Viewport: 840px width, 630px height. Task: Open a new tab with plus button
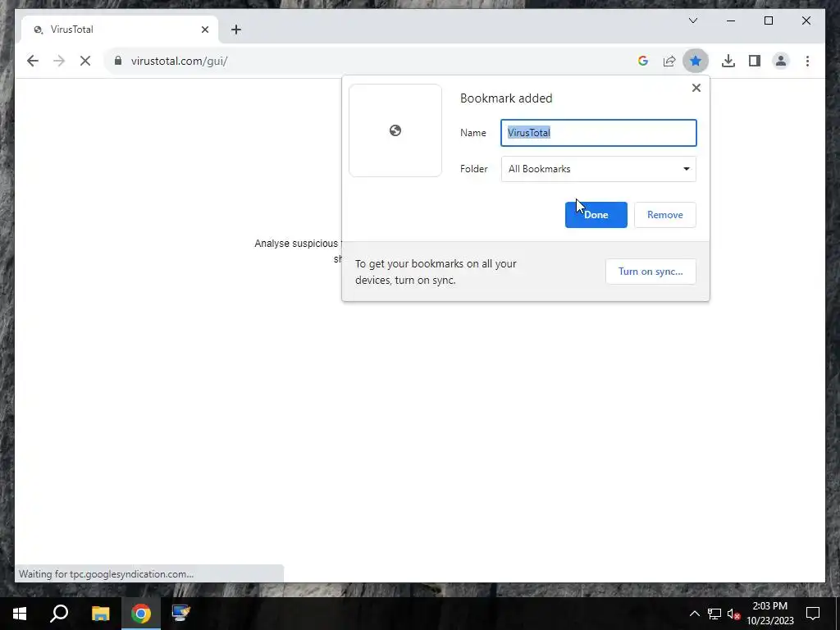(x=236, y=30)
